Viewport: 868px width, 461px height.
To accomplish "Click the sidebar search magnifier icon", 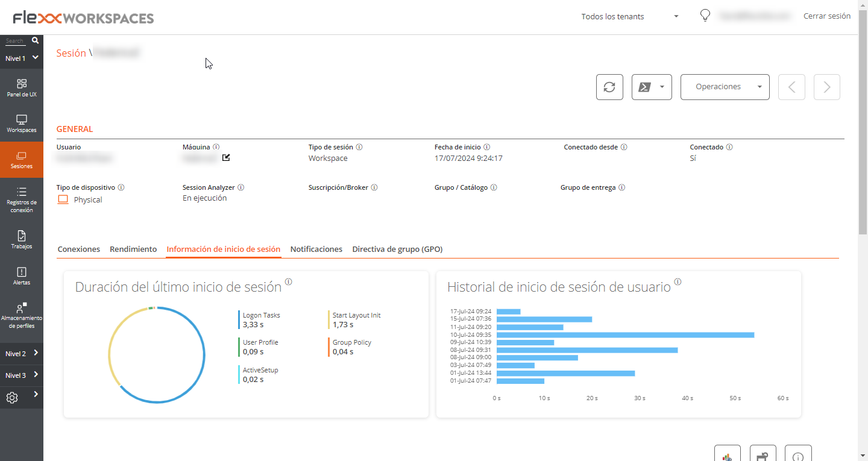I will tap(35, 40).
